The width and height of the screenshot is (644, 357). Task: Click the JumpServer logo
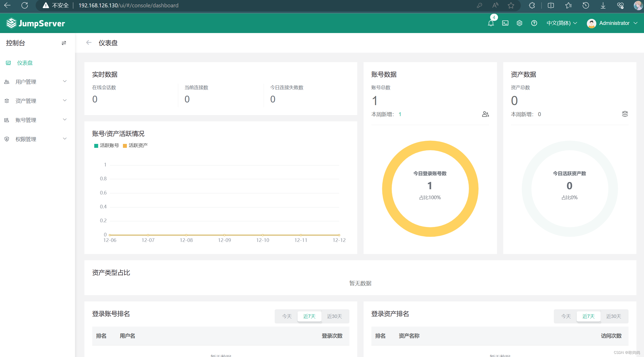pos(36,23)
